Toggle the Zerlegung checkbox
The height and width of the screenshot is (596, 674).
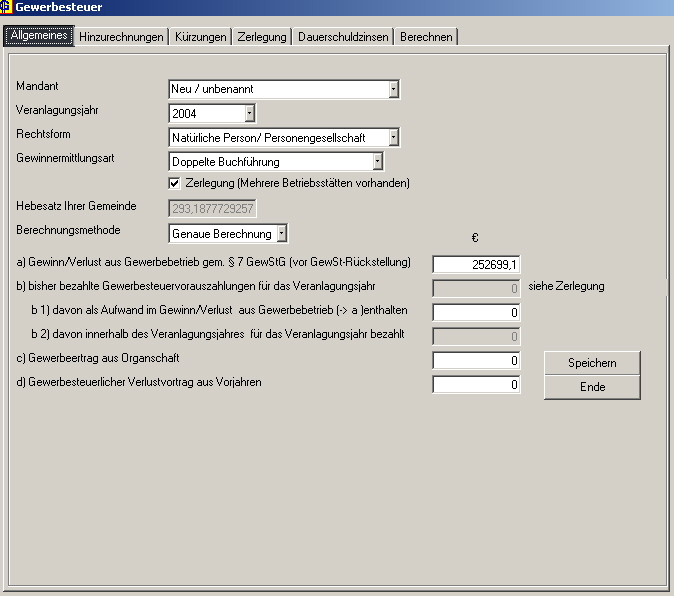point(175,184)
